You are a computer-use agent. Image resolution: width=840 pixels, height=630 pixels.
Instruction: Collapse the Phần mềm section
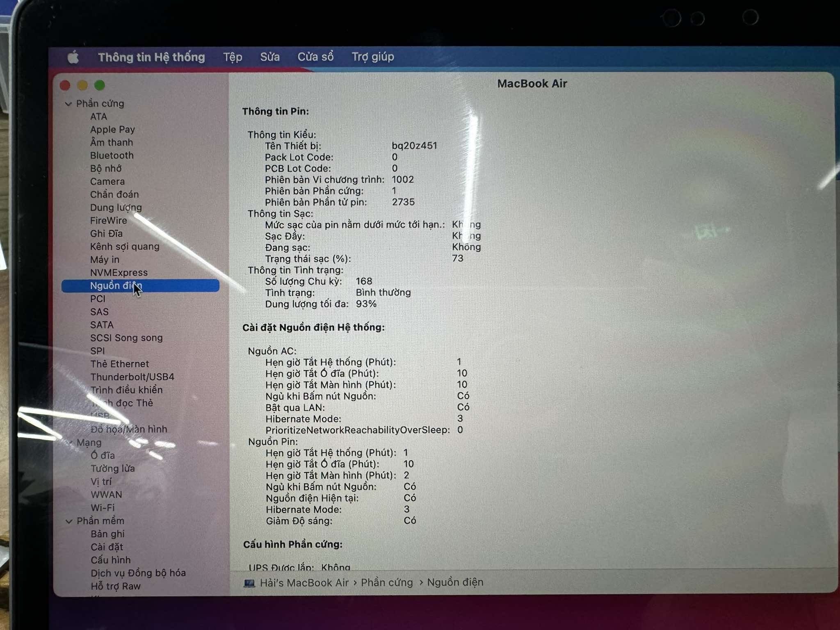tap(69, 521)
